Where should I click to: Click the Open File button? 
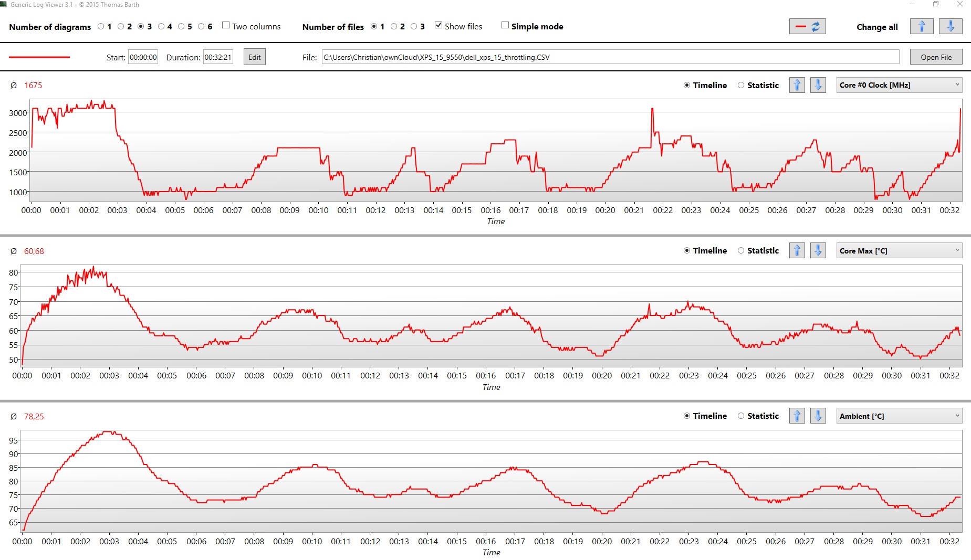pyautogui.click(x=936, y=57)
